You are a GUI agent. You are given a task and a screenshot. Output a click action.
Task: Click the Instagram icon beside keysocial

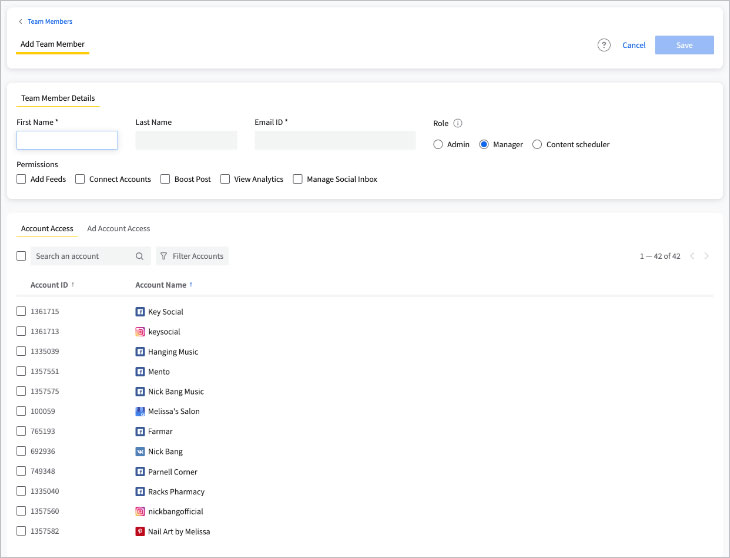140,332
